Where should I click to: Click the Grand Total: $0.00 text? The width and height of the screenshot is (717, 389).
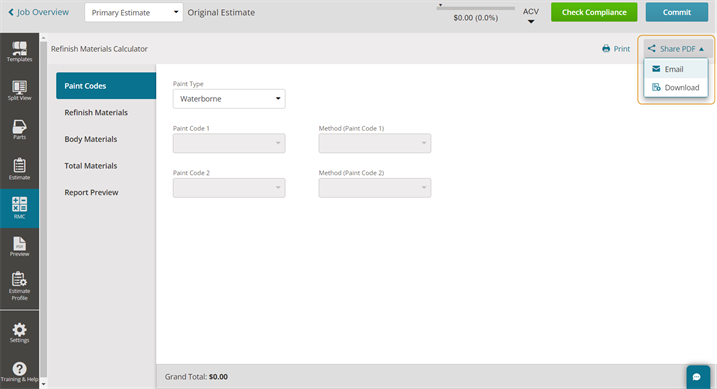pos(196,377)
